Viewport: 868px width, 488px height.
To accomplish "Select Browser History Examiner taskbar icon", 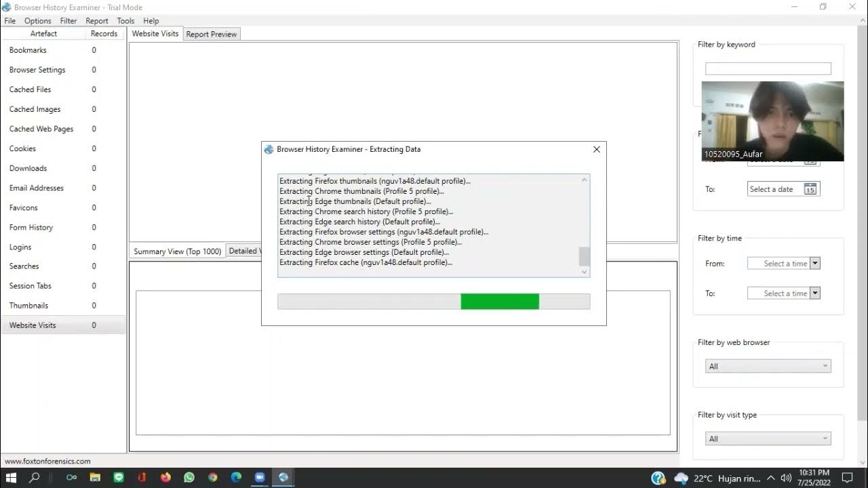I will pyautogui.click(x=283, y=477).
